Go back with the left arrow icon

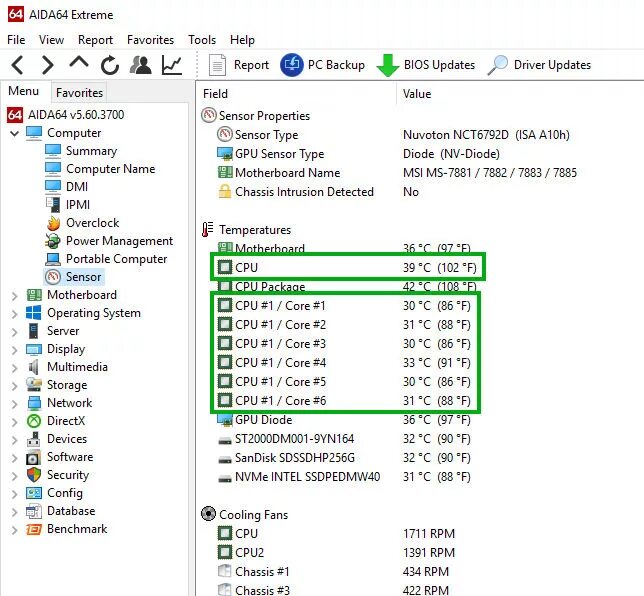tap(18, 65)
